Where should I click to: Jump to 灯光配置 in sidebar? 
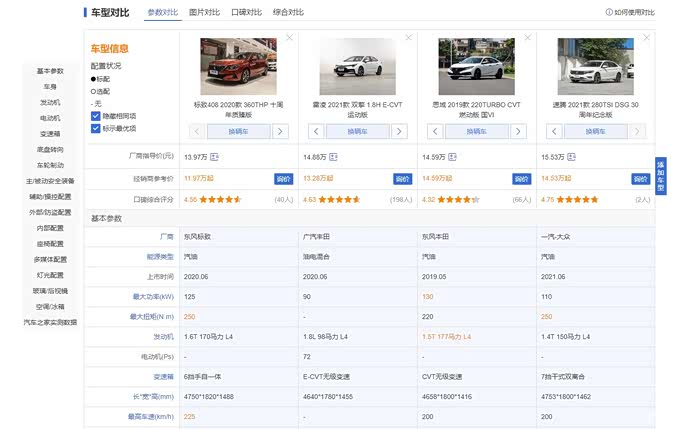pos(50,275)
